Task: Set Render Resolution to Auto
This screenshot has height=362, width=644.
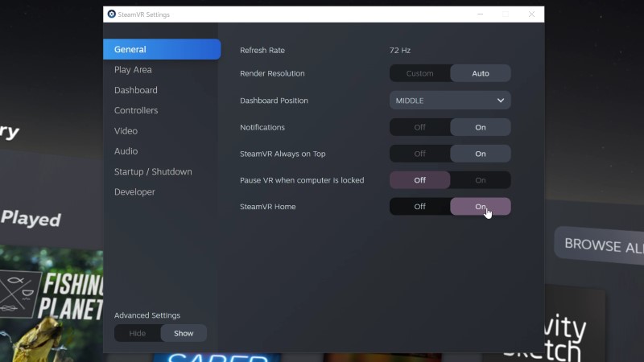Action: point(481,73)
